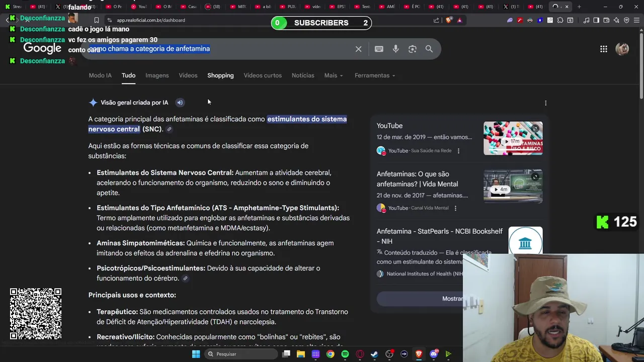Switch to Vídeos curtos tab
Screen dimensions: 644x362
click(x=263, y=75)
